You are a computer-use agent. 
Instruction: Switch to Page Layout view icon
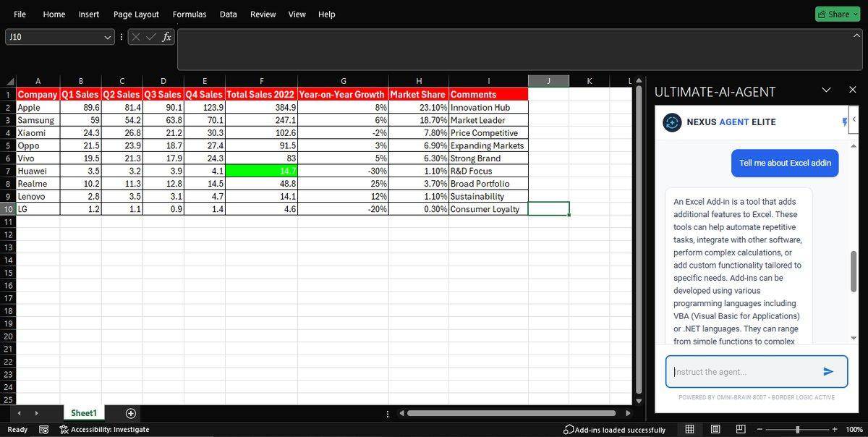[x=715, y=430]
